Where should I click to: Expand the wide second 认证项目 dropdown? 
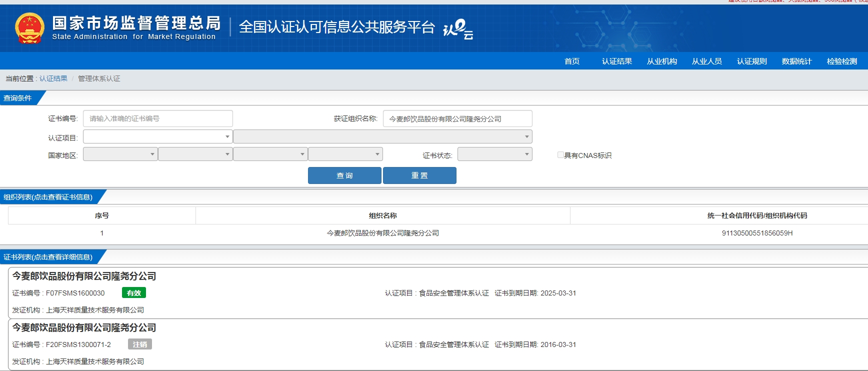coord(382,136)
